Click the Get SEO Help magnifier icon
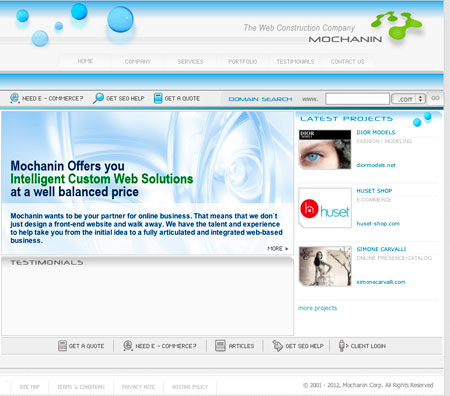This screenshot has width=450, height=396. point(98,98)
